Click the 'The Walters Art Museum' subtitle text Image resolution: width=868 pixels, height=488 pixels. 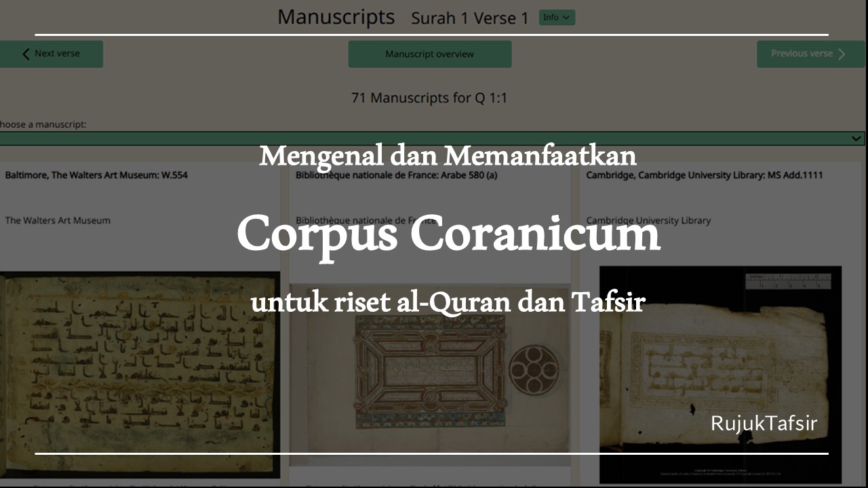(58, 220)
